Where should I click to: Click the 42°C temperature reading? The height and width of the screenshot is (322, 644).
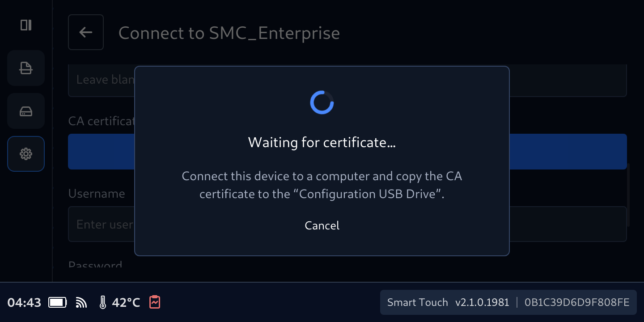click(126, 303)
